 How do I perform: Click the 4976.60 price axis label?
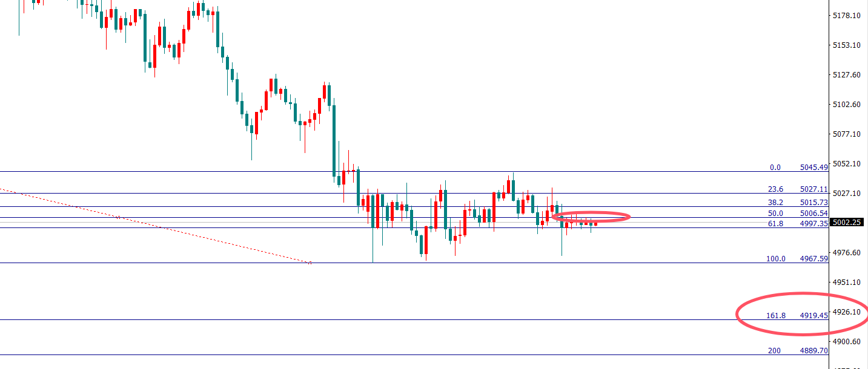(847, 253)
